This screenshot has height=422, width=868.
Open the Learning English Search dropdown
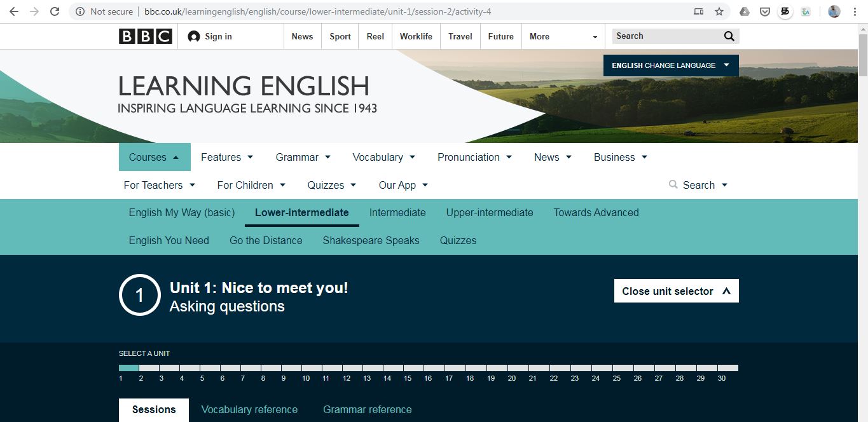tap(698, 185)
